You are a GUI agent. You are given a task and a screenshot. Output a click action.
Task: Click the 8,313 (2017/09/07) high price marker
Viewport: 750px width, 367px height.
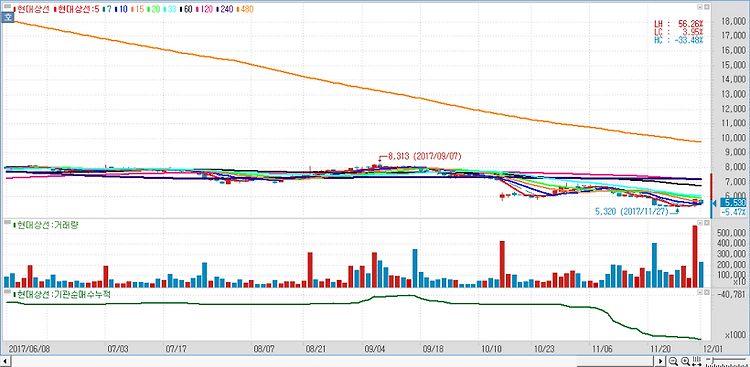pos(425,156)
